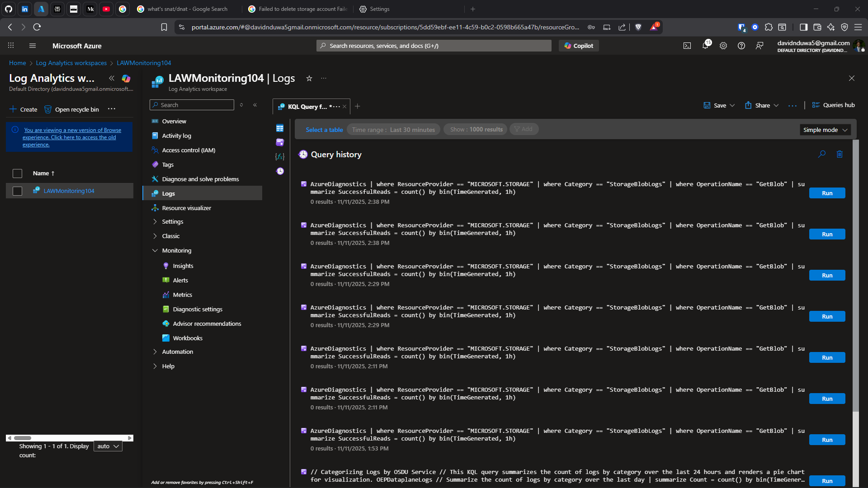Open the Display count auto dropdown
The height and width of the screenshot is (488, 868).
coord(108,446)
